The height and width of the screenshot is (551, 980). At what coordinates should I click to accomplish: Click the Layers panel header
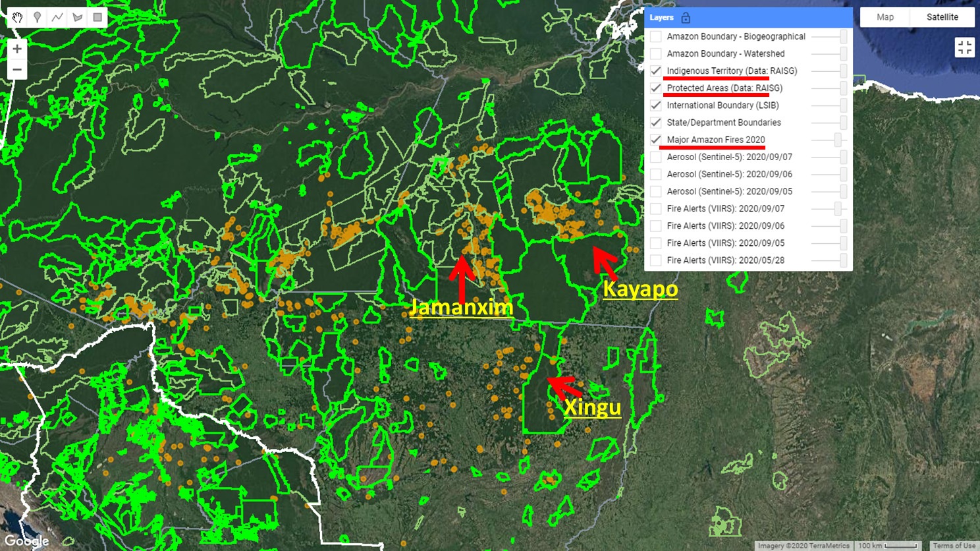748,18
